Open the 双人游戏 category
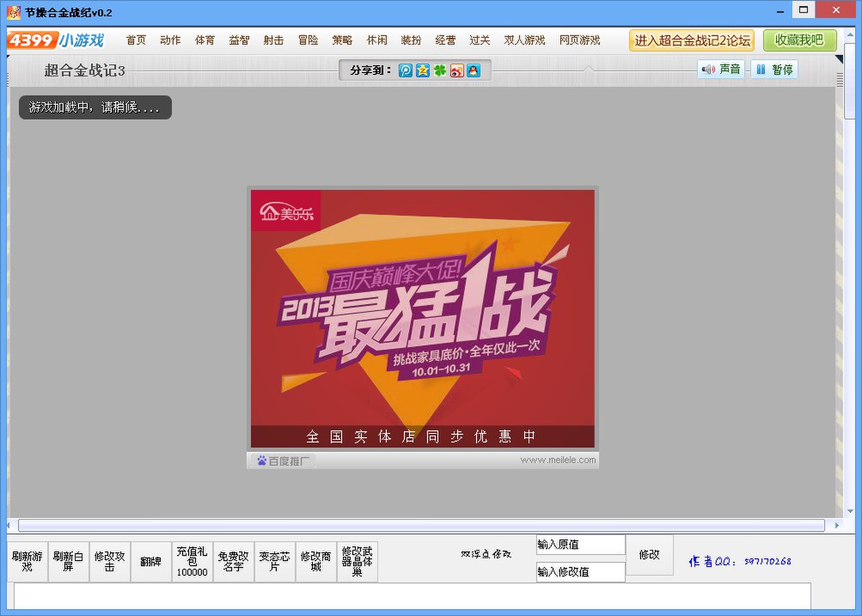The height and width of the screenshot is (616, 862). (524, 40)
